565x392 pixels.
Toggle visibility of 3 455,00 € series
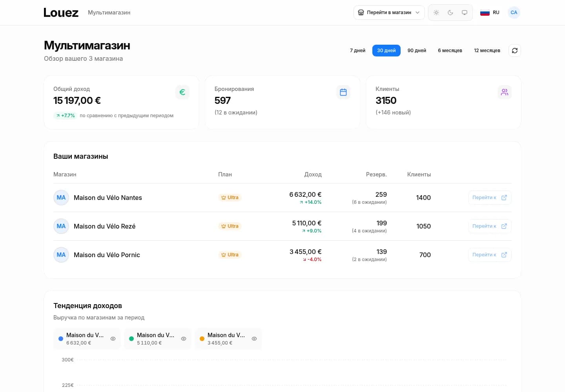pos(254,339)
